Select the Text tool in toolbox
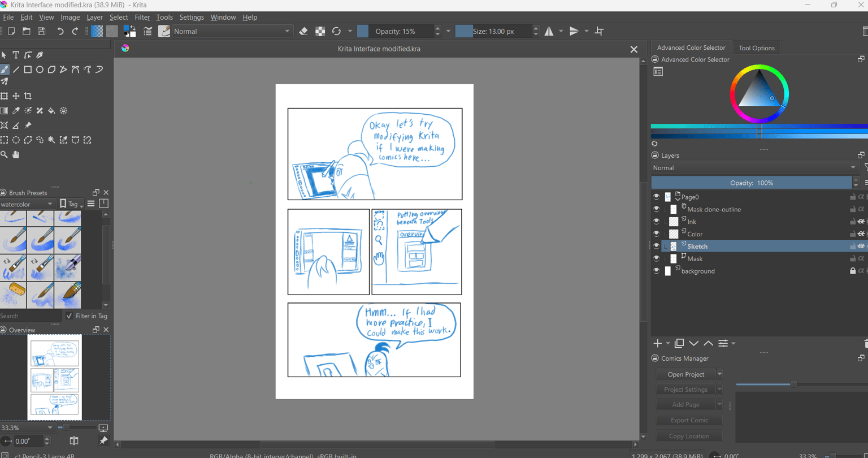The height and width of the screenshot is (458, 868). [16, 55]
